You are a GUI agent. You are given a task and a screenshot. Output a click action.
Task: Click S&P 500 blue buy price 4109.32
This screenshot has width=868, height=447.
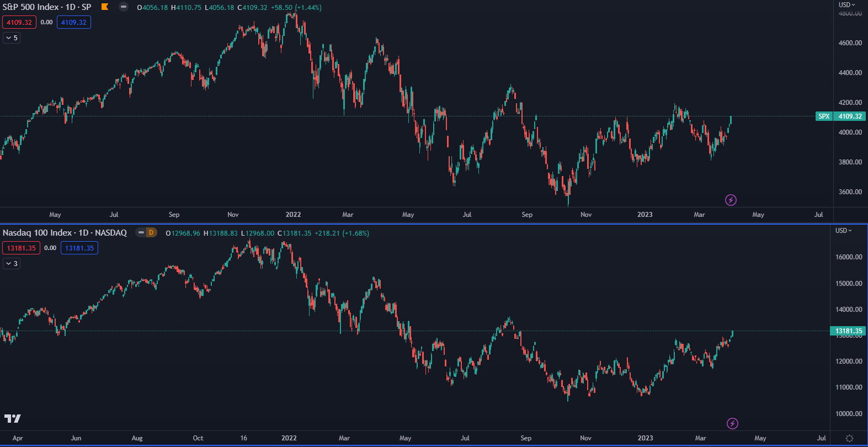(x=74, y=23)
